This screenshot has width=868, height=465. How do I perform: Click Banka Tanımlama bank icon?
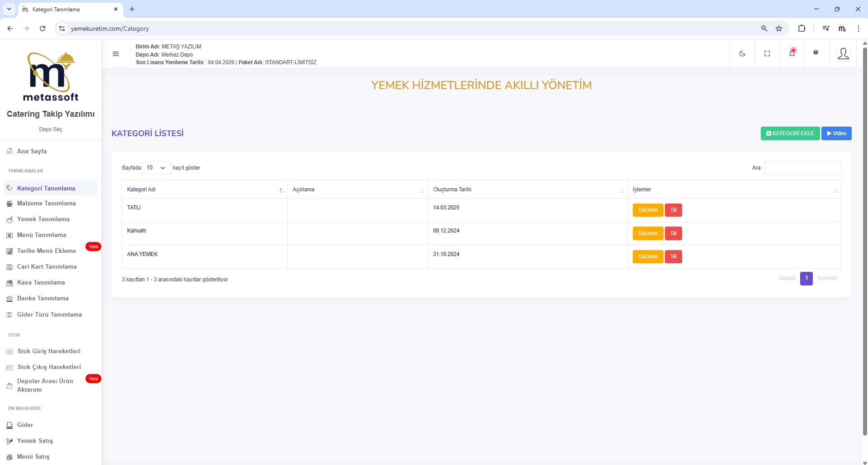point(9,299)
